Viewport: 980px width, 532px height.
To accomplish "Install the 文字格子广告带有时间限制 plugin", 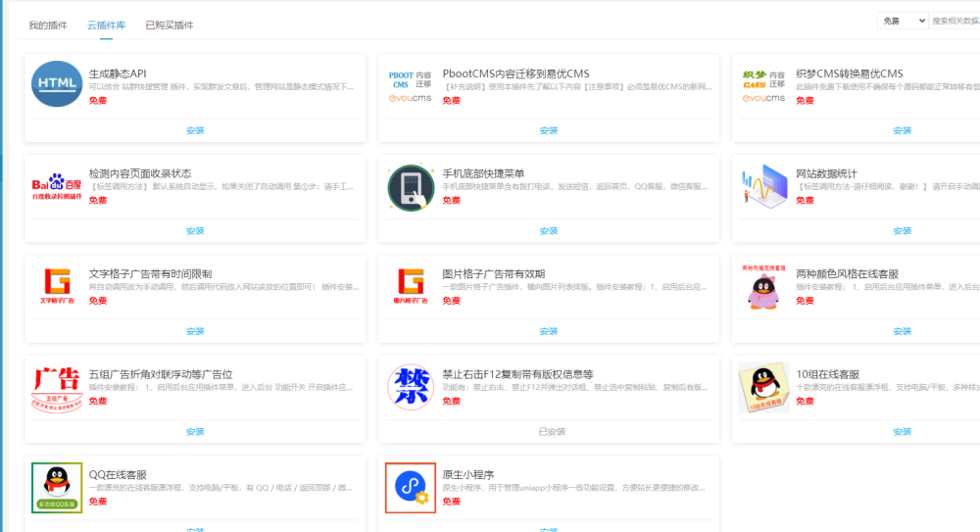I will [195, 331].
